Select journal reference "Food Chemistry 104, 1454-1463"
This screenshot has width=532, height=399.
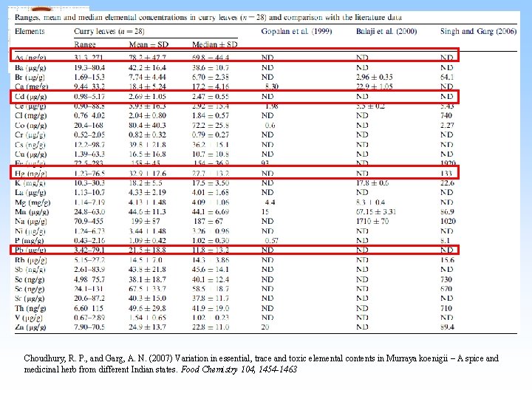(x=239, y=369)
